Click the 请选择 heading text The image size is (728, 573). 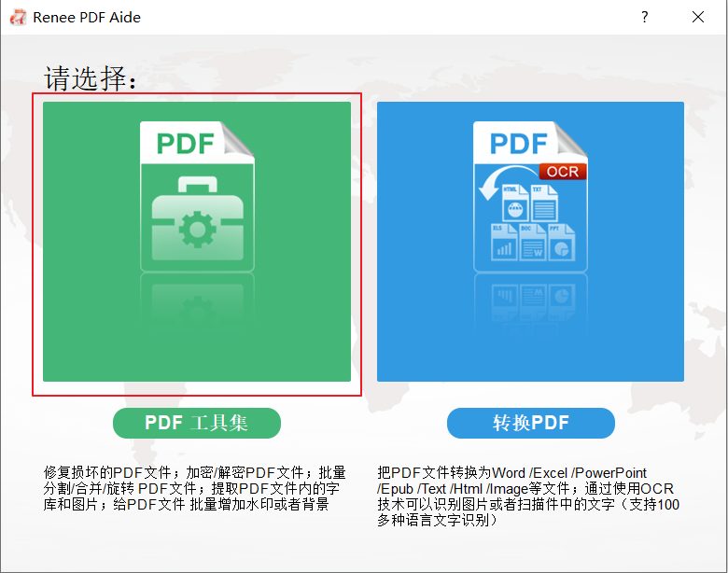91,78
